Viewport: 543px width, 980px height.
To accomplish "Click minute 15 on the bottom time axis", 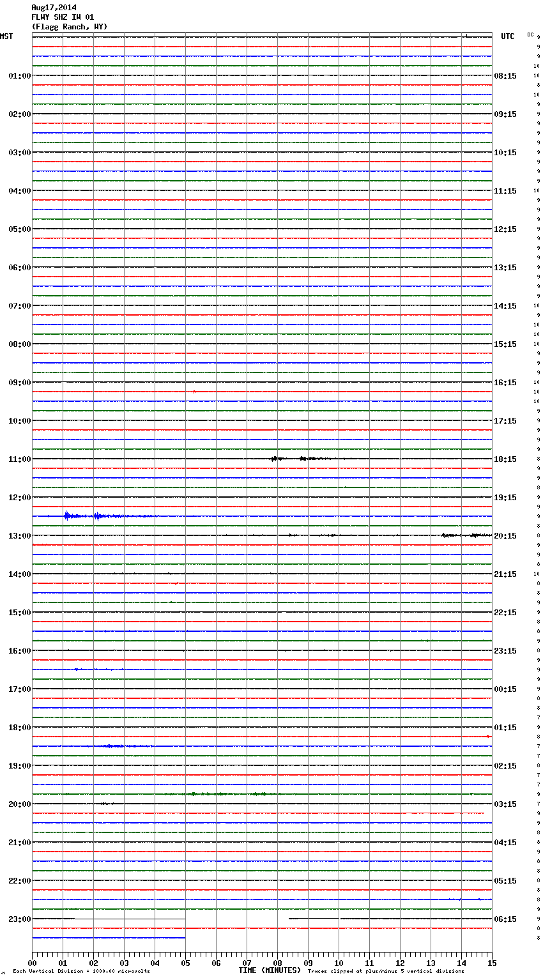I will click(492, 963).
